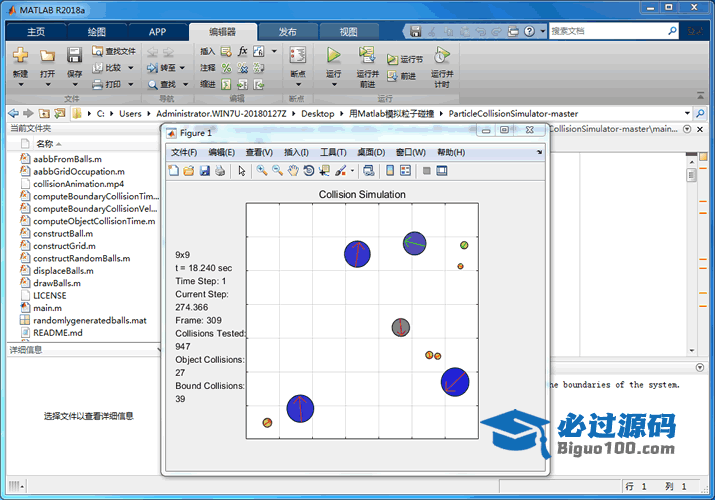Image resolution: width=715 pixels, height=500 pixels.
Task: Select aabbFromBalls.m in file list
Action: click(x=67, y=159)
